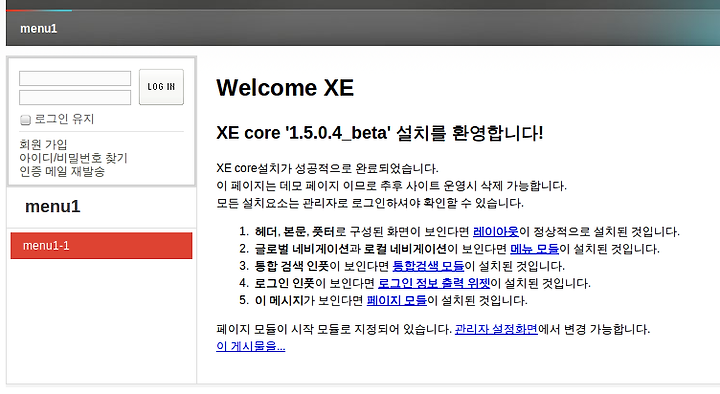720x394 pixels.
Task: Open the 회원 가입 link
Action: point(43,145)
